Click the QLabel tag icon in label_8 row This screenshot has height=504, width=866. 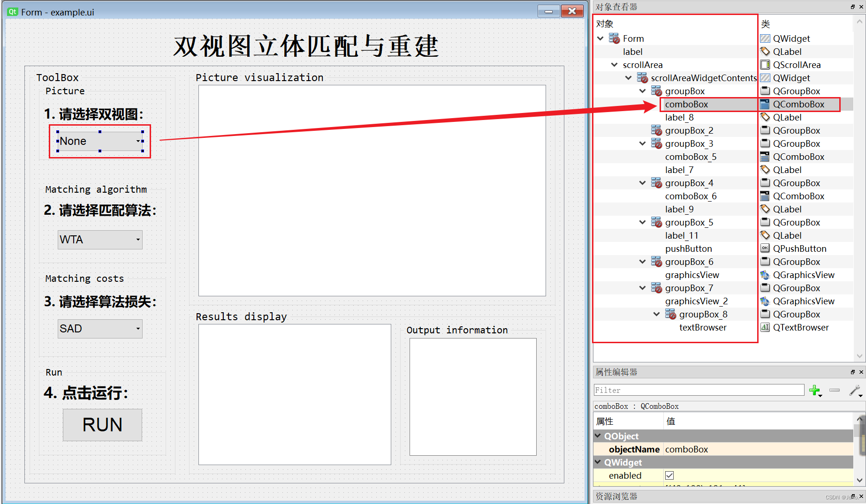coord(765,117)
